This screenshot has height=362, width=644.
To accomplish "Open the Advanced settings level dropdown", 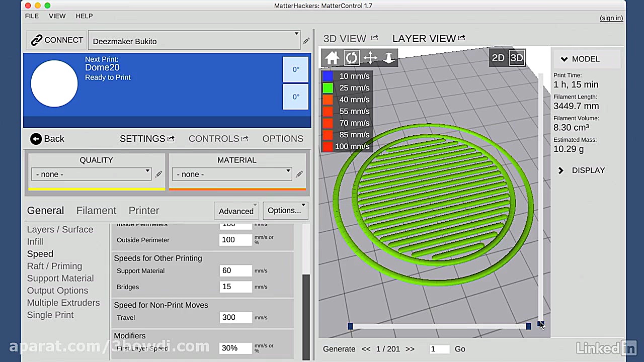I will point(236,211).
